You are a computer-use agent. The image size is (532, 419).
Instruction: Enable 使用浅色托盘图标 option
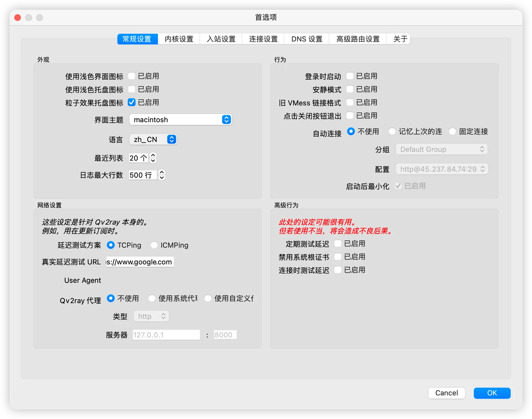point(131,89)
